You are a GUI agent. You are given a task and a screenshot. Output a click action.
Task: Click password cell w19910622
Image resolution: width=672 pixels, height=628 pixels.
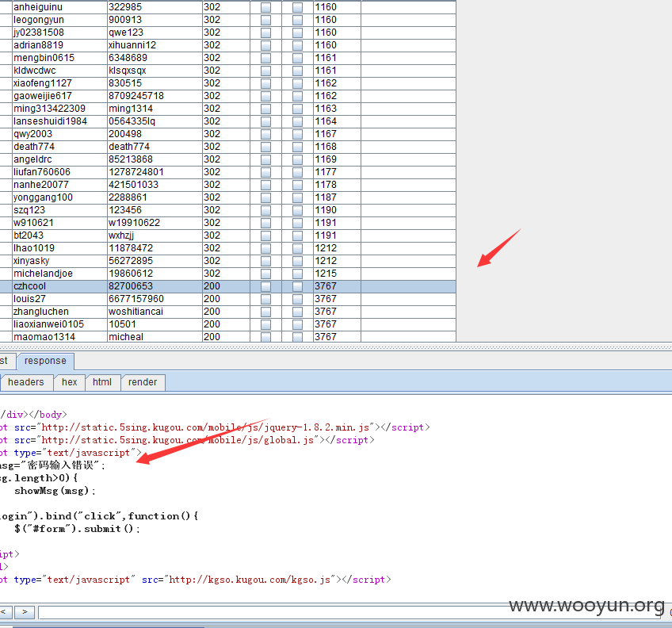(x=155, y=223)
